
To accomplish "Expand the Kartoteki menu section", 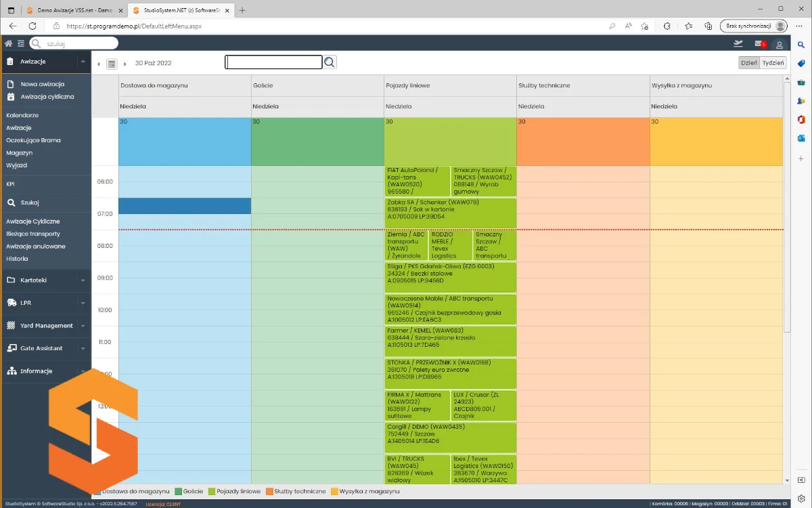I will click(x=45, y=280).
